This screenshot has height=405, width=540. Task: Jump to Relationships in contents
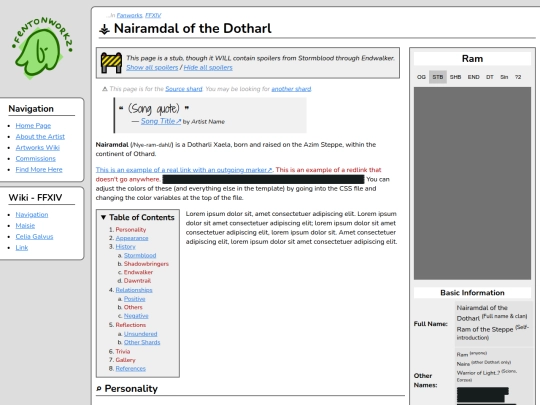click(x=134, y=290)
